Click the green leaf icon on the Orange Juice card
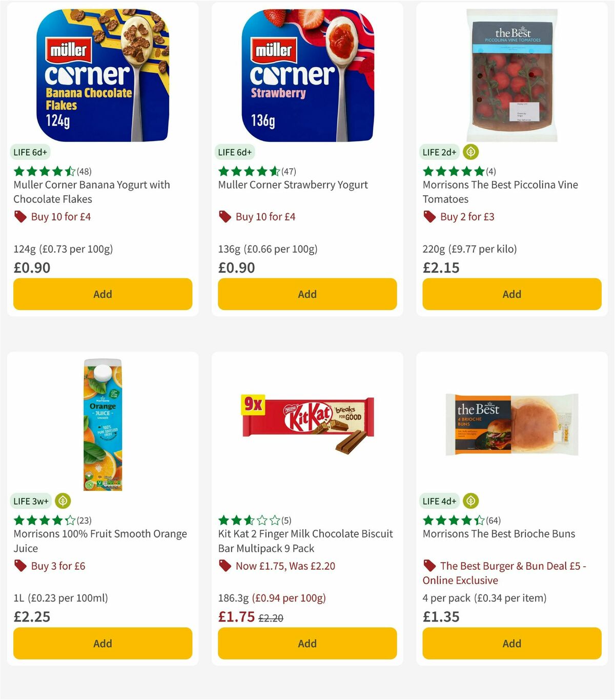The height and width of the screenshot is (700, 615). tap(61, 501)
